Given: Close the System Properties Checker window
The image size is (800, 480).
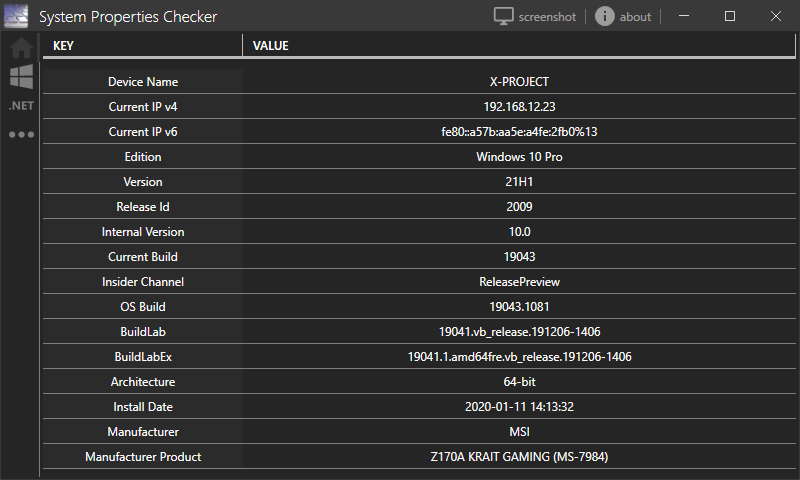Looking at the screenshot, I should pos(776,16).
